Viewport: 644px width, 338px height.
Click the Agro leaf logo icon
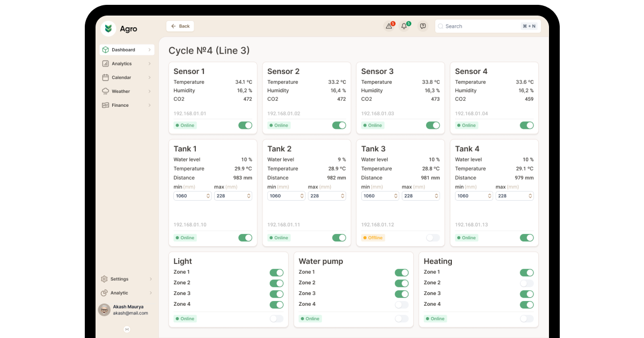point(108,28)
